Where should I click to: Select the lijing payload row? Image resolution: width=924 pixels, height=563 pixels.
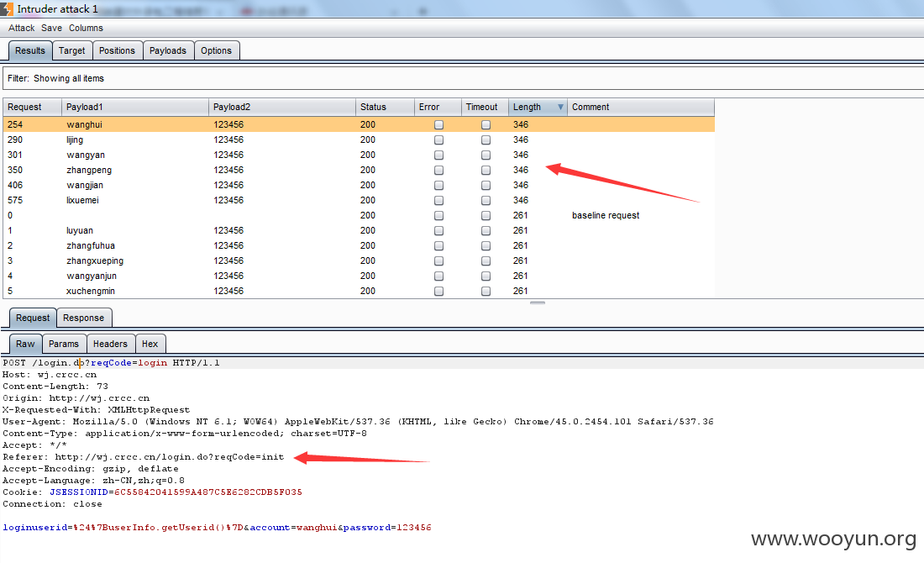[359, 139]
